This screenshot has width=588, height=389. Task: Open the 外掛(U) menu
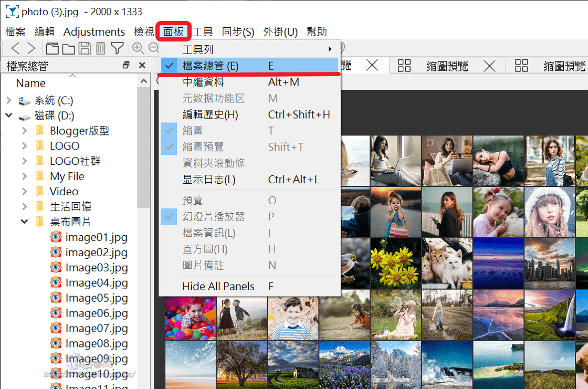coord(280,31)
